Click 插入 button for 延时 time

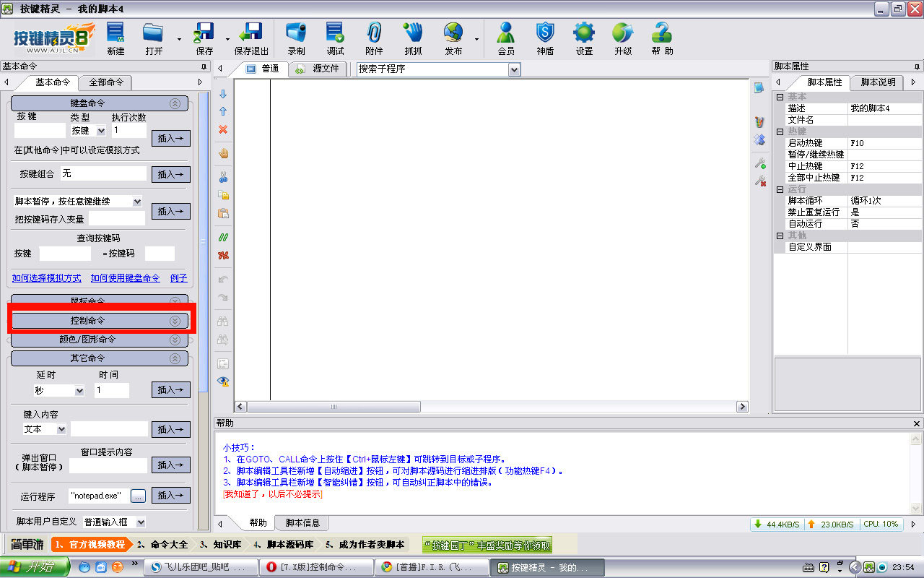click(171, 389)
